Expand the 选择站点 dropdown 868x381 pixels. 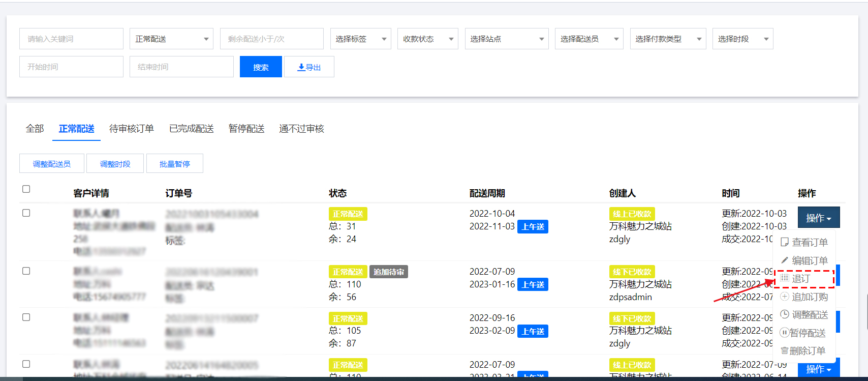click(506, 39)
